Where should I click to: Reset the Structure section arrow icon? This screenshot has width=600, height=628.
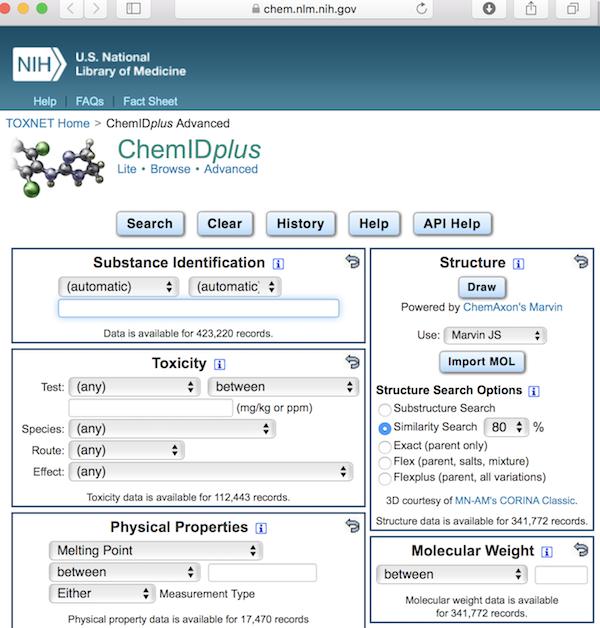(581, 262)
